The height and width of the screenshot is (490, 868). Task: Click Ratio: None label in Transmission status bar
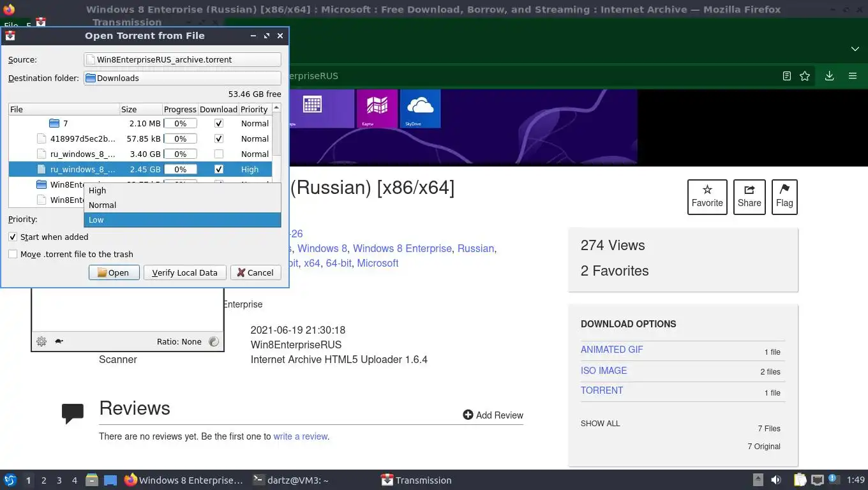(179, 341)
